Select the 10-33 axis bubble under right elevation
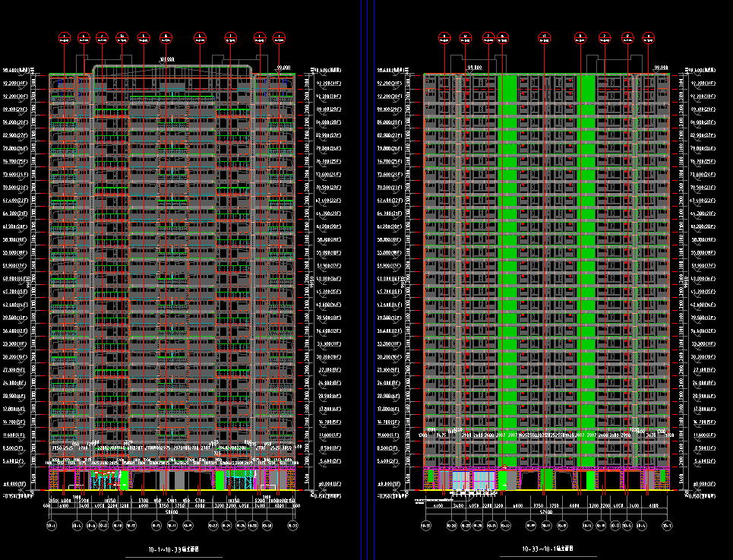This screenshot has width=733, height=560. tap(425, 526)
